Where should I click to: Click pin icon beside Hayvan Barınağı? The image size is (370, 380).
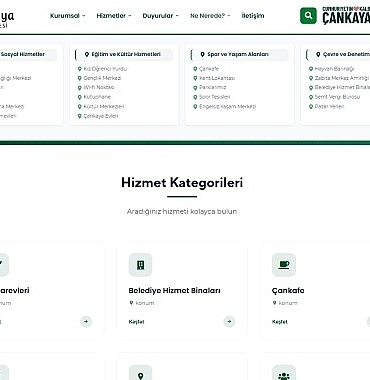(x=311, y=69)
